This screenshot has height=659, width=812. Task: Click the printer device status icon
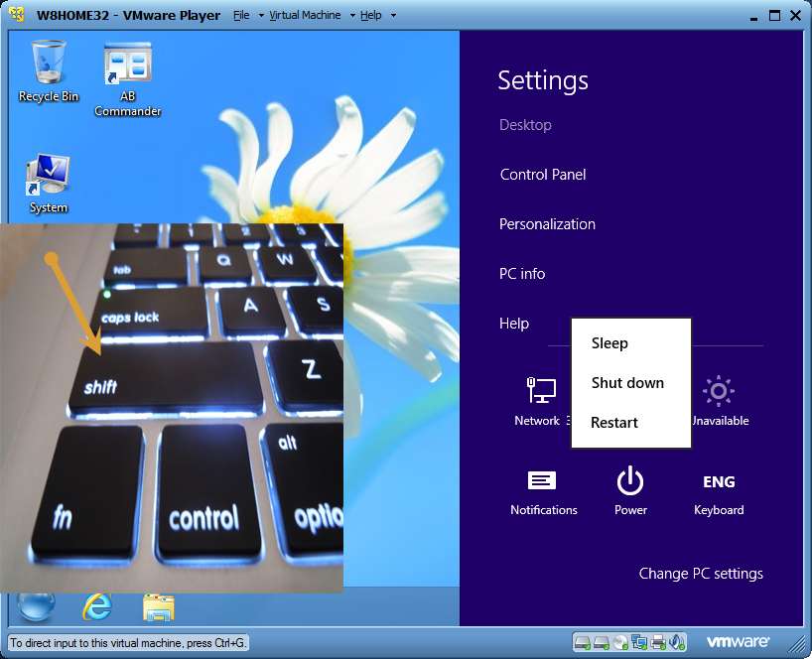pyautogui.click(x=657, y=642)
